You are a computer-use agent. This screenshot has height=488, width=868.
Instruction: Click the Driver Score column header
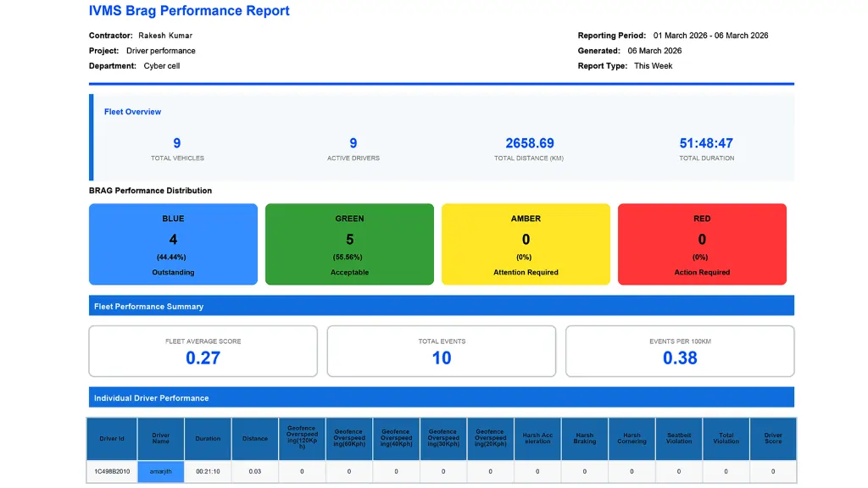[x=773, y=439]
